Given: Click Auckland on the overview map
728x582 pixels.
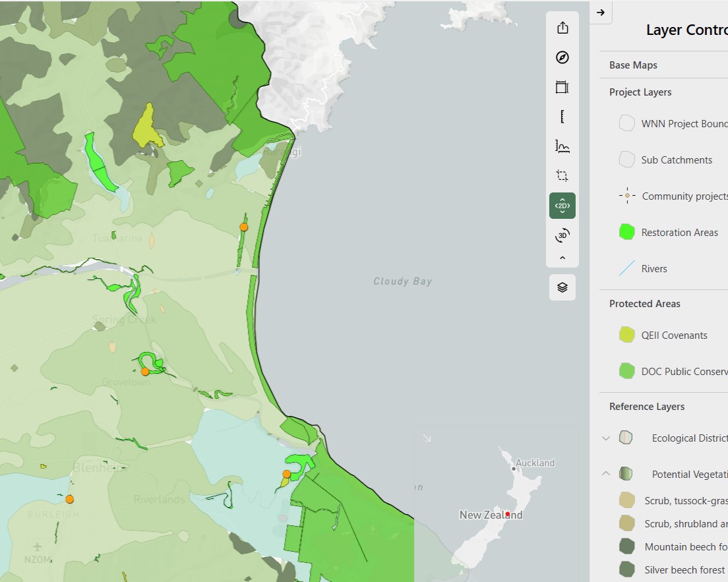Looking at the screenshot, I should click(535, 463).
